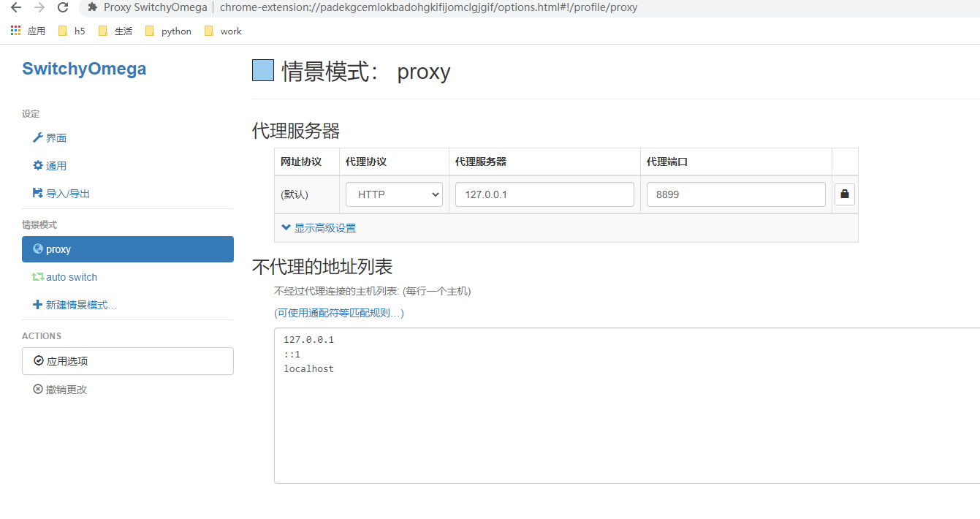Viewport: 980px width, 519px height.
Task: Click the proxy port field 8899
Action: click(x=736, y=194)
